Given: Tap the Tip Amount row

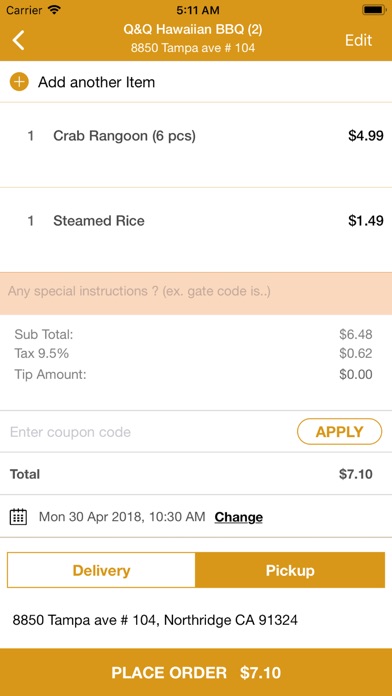Looking at the screenshot, I should [x=193, y=374].
